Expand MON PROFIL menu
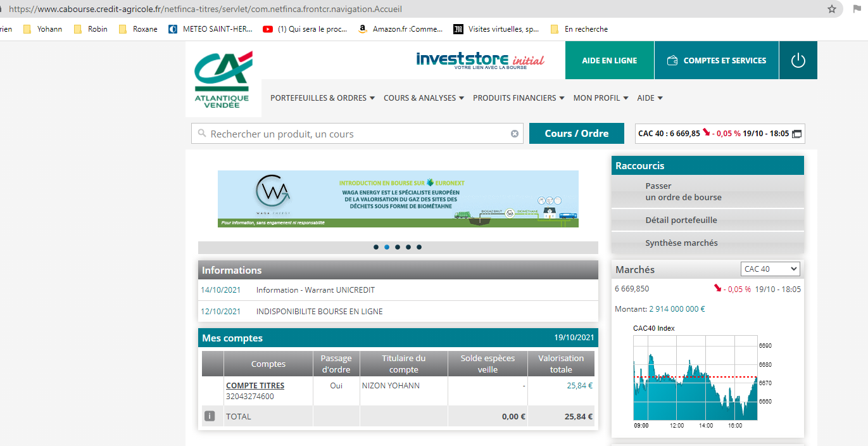This screenshot has width=868, height=446. click(600, 98)
